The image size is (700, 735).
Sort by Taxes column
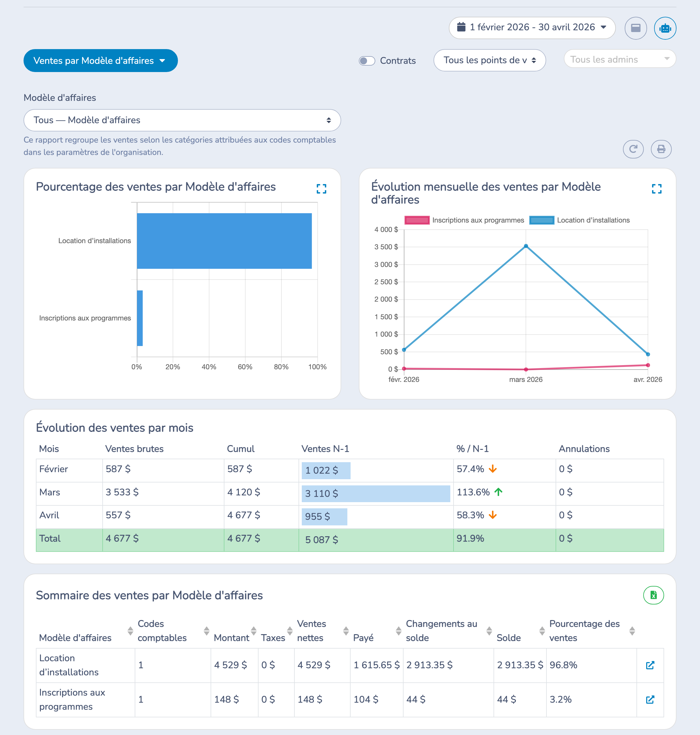tap(290, 631)
